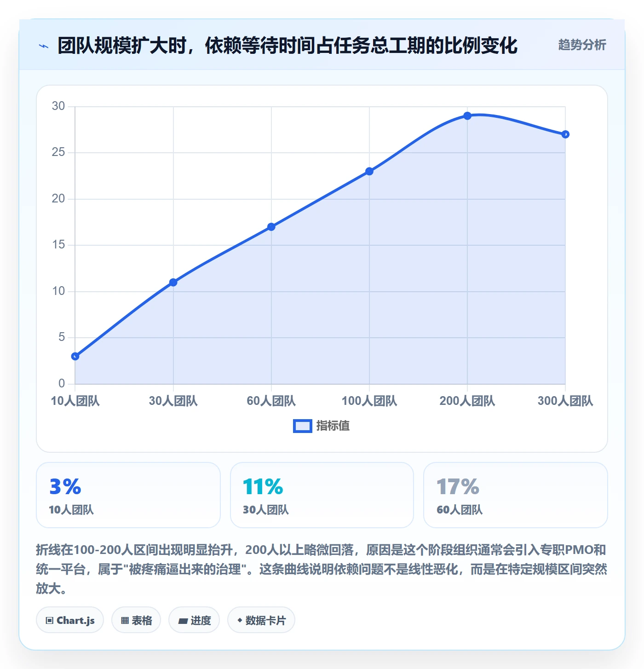Click the y-axis value 15
The width and height of the screenshot is (644, 669).
58,245
